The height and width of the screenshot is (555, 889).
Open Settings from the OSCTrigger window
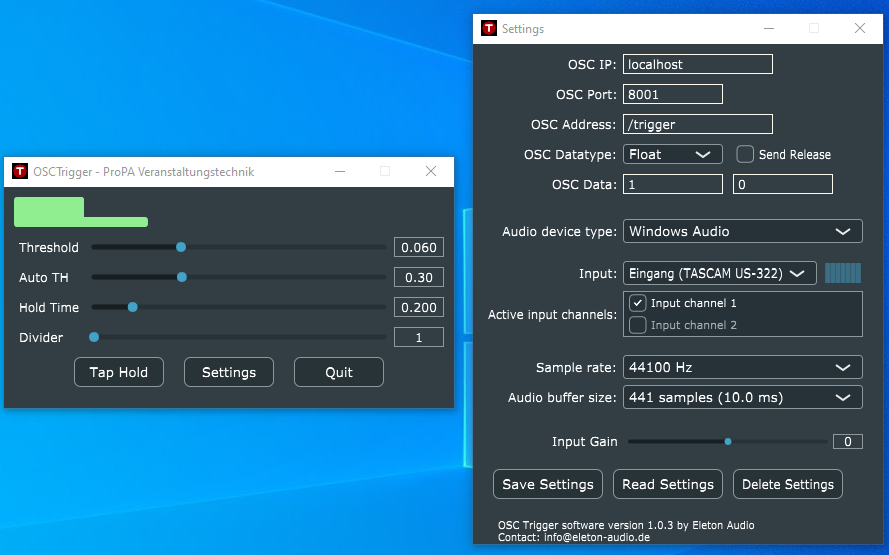[228, 372]
